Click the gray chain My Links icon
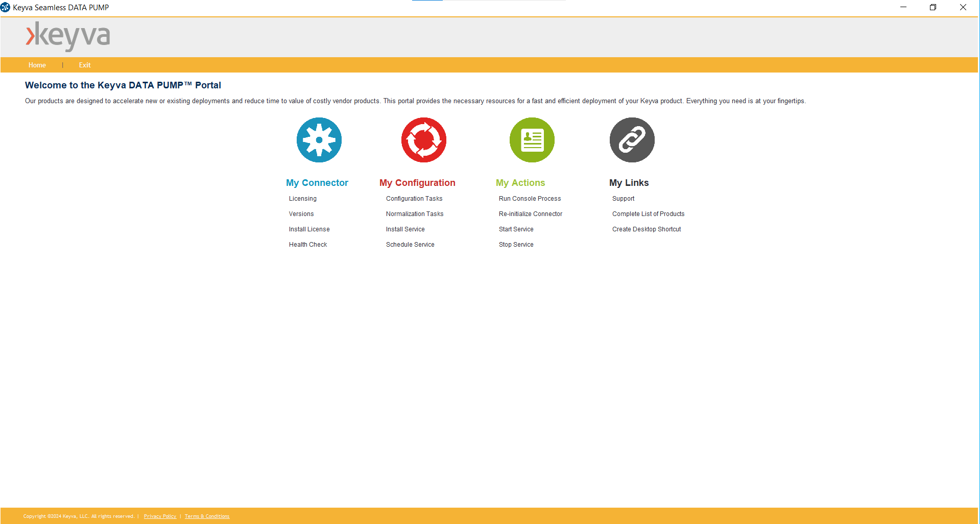The image size is (980, 524). tap(632, 140)
